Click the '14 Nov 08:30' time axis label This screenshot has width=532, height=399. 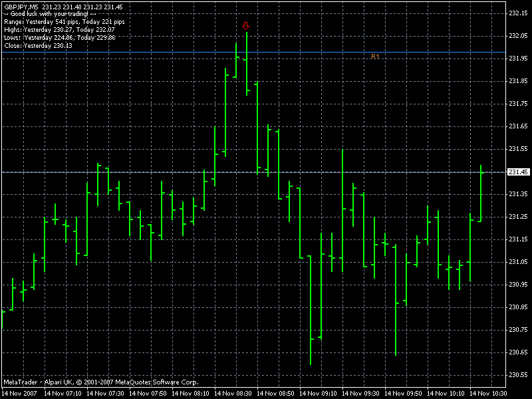tap(233, 394)
